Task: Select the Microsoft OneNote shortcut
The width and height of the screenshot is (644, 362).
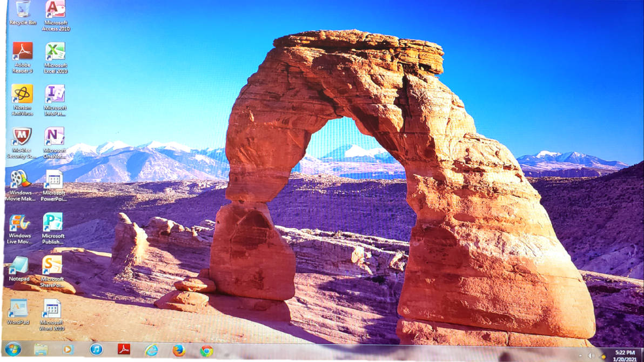Action: tap(55, 143)
